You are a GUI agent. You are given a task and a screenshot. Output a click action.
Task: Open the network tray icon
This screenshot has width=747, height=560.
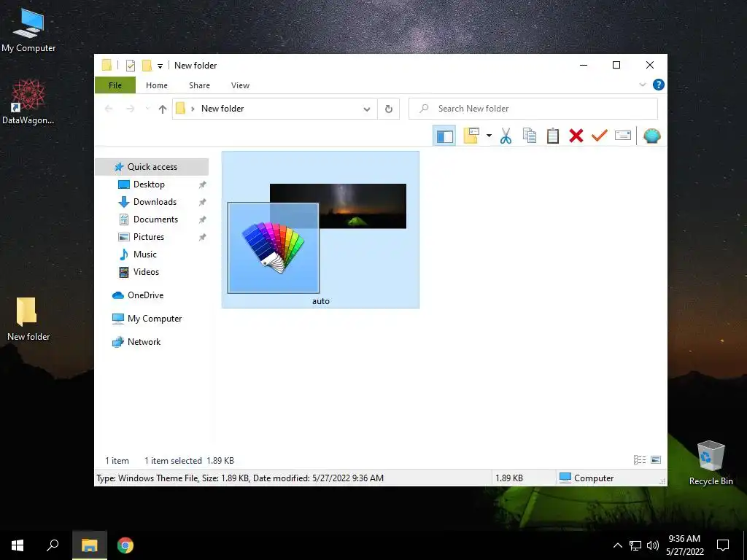pos(635,545)
